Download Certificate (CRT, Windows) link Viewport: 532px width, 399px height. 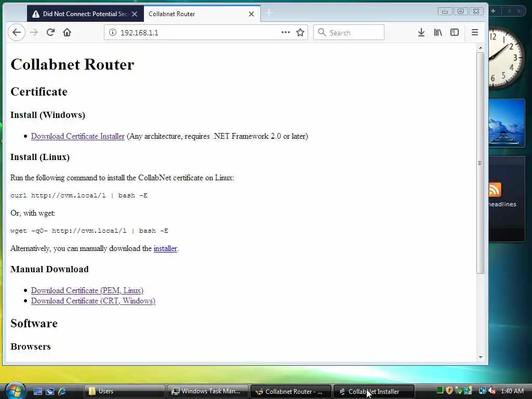click(x=93, y=301)
